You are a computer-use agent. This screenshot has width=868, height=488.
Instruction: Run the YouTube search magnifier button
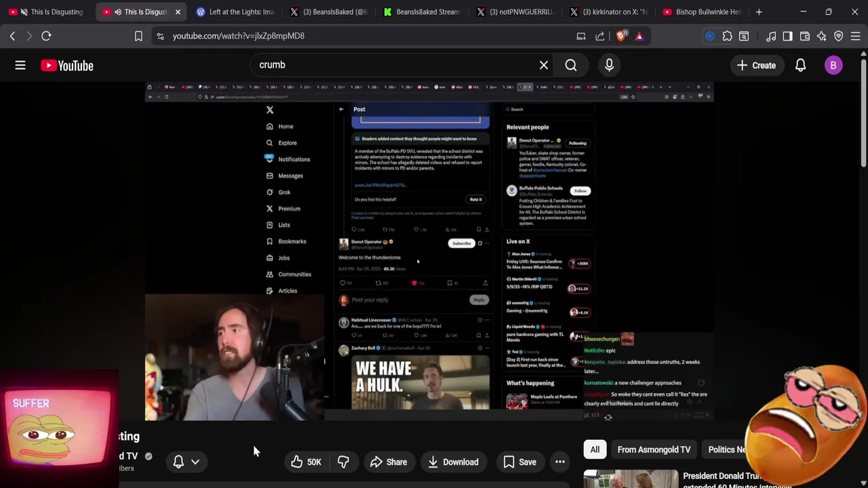[x=571, y=65]
